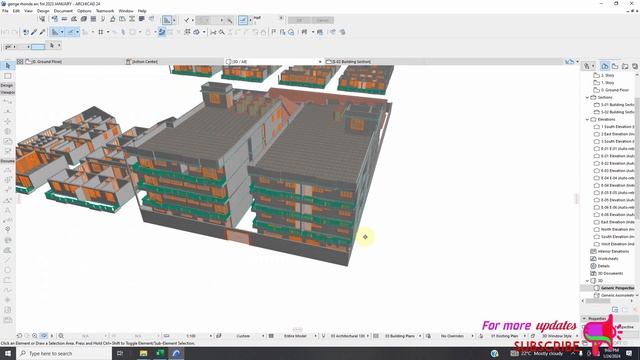The width and height of the screenshot is (640, 360).
Task: Toggle Grid Snap in toolbar
Action: (100, 32)
